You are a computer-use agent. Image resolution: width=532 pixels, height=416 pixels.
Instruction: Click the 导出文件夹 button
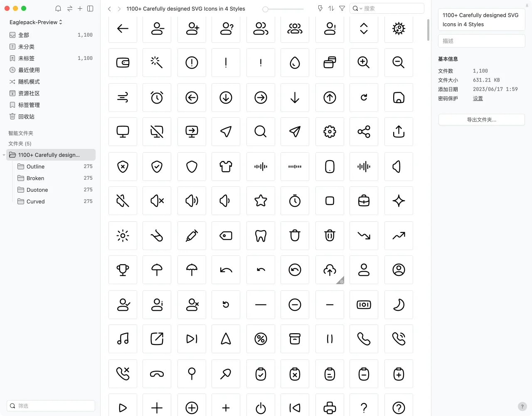481,120
